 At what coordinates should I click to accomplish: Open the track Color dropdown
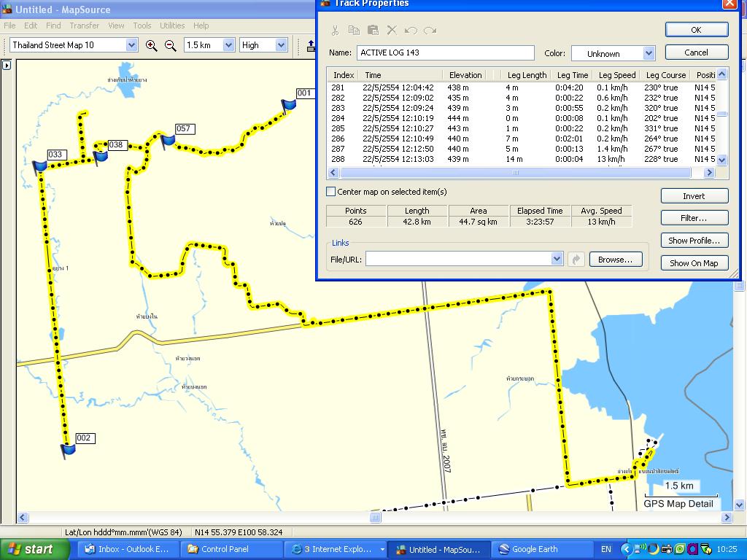[x=649, y=53]
